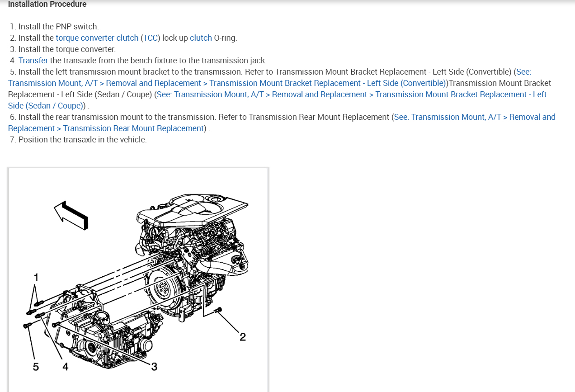Click callout number 4 in diagram
The width and height of the screenshot is (575, 392).
click(x=66, y=367)
